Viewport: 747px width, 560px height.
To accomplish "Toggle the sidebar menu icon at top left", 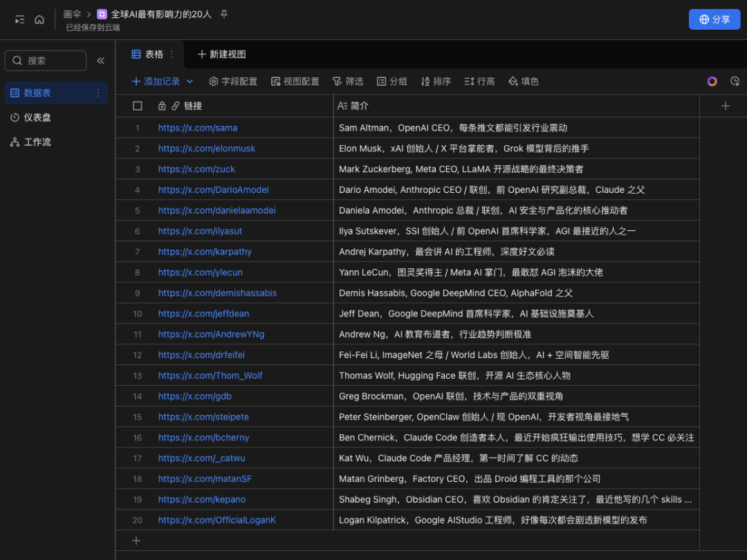I will coord(19,19).
